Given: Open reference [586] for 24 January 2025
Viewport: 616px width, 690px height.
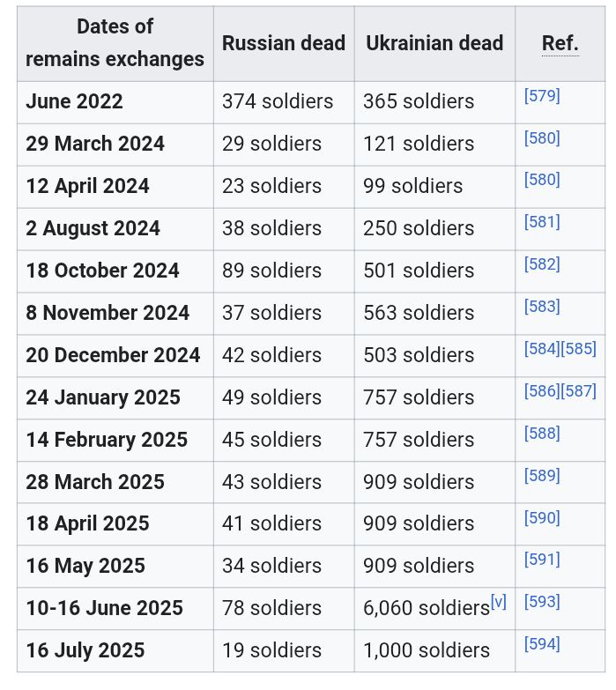Looking at the screenshot, I should tap(542, 390).
